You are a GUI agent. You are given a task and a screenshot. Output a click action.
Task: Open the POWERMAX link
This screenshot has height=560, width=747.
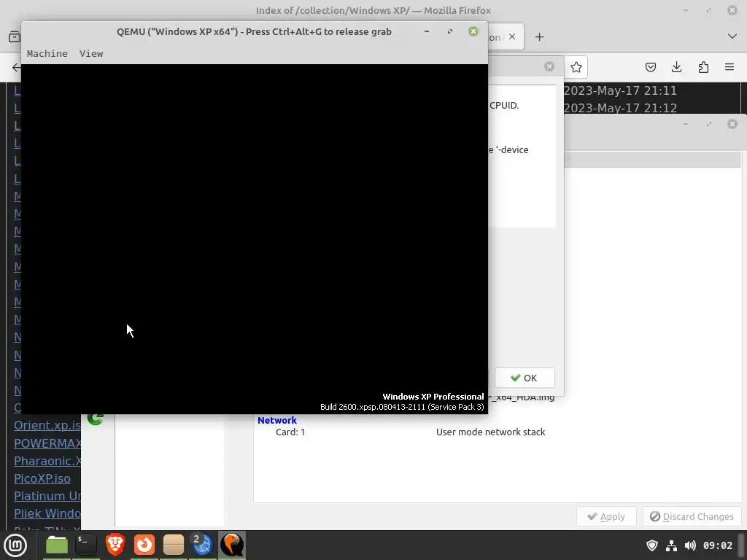[x=47, y=443]
